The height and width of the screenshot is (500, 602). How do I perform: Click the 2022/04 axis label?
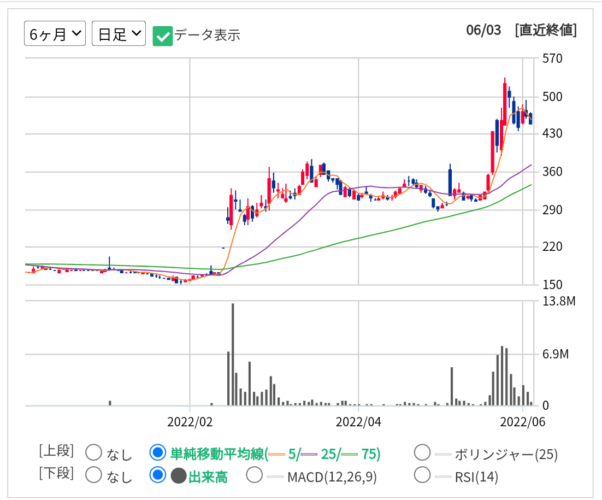[358, 422]
